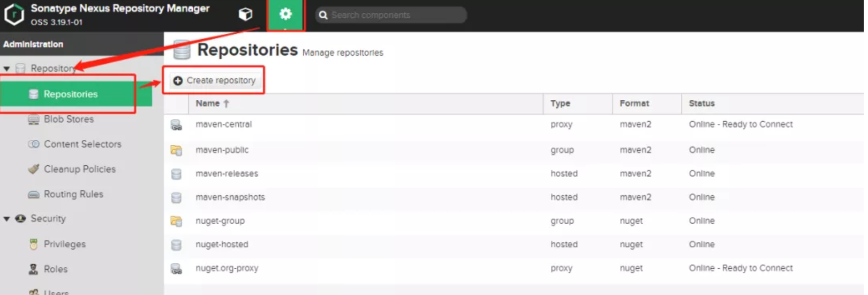
Task: Click the nuget.org-proxy proxy icon
Action: pyautogui.click(x=176, y=269)
